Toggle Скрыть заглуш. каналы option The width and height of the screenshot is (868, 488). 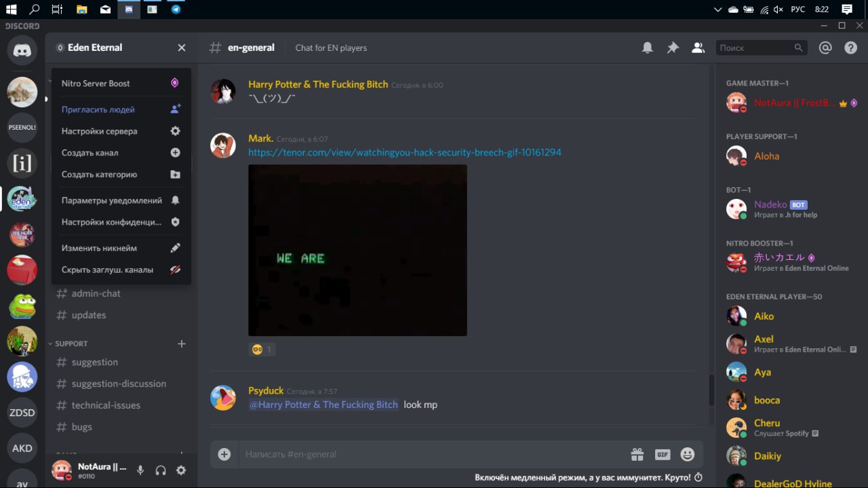pos(121,269)
